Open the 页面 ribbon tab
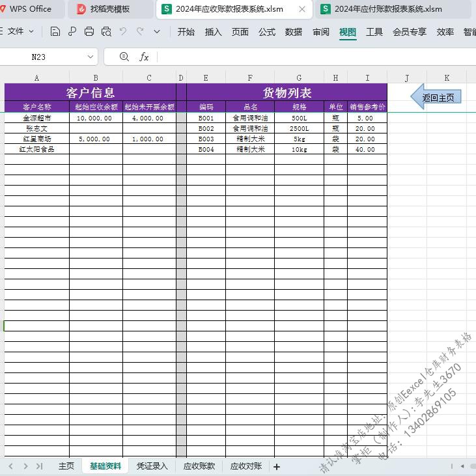The height and width of the screenshot is (476, 476). click(240, 32)
